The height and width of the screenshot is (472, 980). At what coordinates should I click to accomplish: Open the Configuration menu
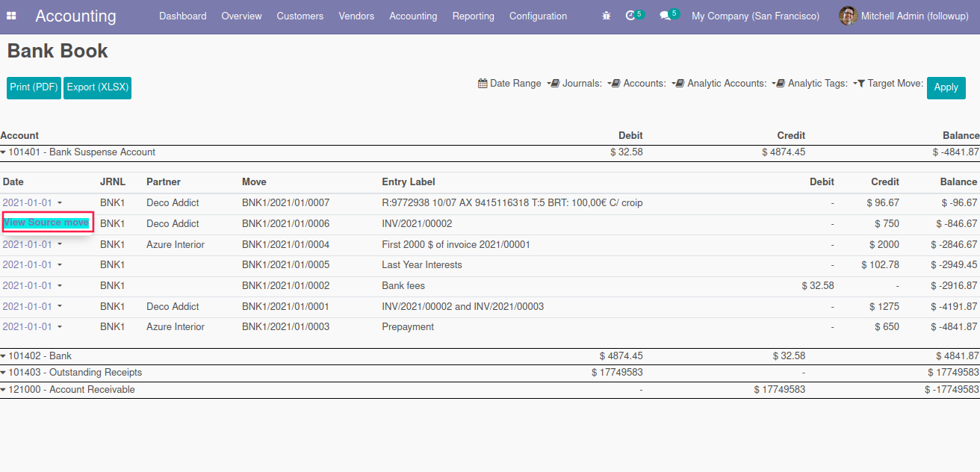(538, 16)
